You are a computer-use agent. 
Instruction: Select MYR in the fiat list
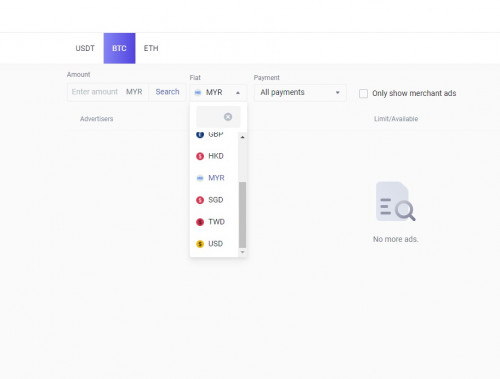coord(214,178)
